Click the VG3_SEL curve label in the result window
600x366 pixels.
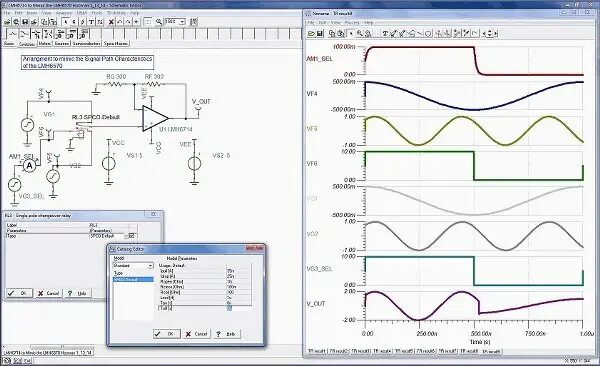pos(320,269)
